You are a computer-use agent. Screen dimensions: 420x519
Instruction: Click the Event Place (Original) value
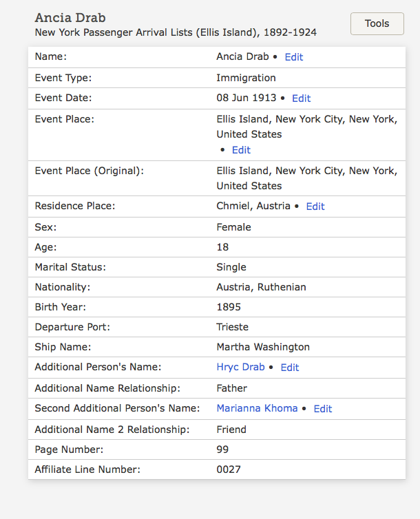[306, 178]
